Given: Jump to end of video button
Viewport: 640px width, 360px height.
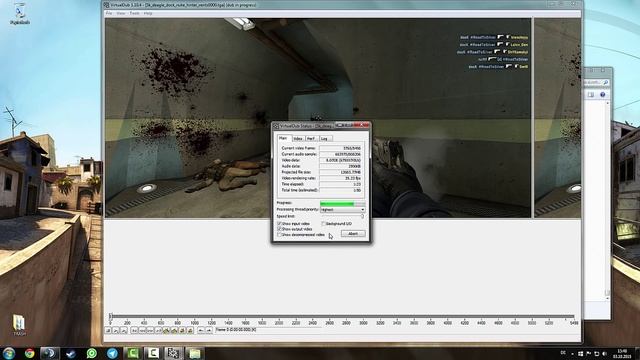Looking at the screenshot, I should [158, 330].
